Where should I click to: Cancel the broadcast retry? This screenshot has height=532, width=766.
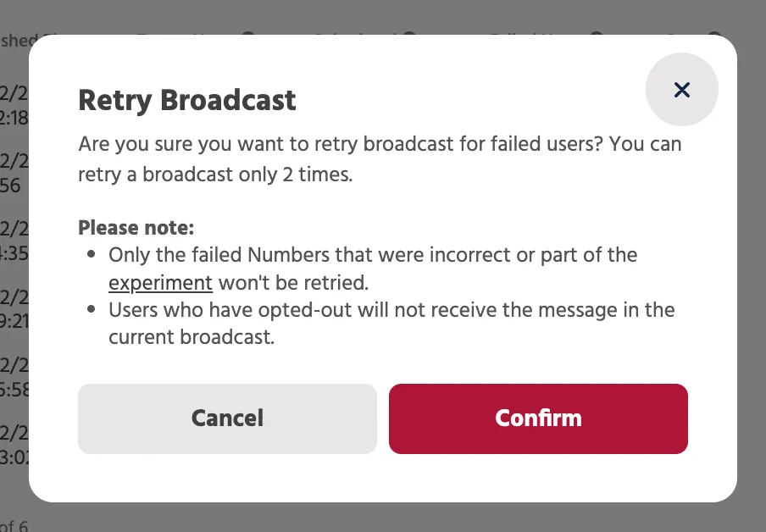tap(227, 418)
